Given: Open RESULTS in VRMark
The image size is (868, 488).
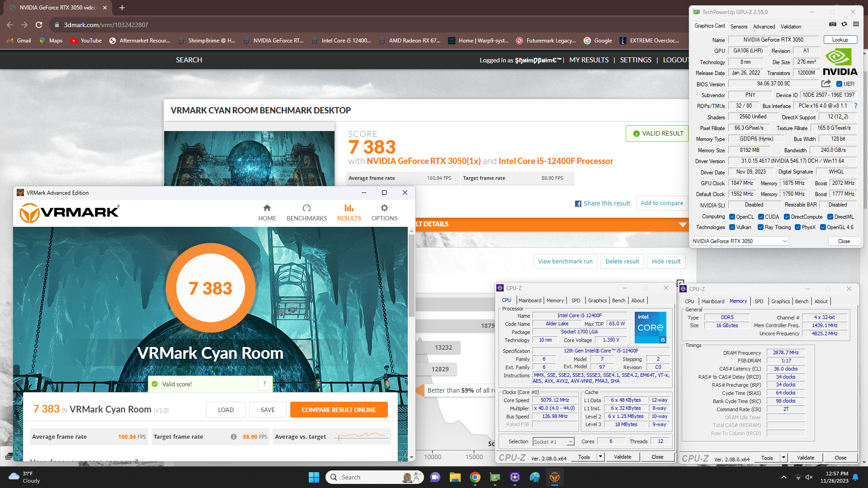Looking at the screenshot, I should click(349, 212).
